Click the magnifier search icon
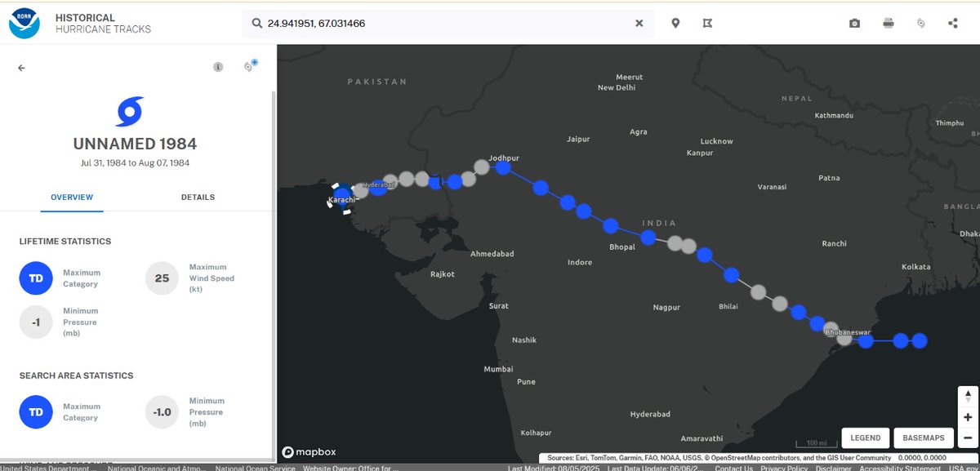The image size is (980, 471). pos(256,24)
